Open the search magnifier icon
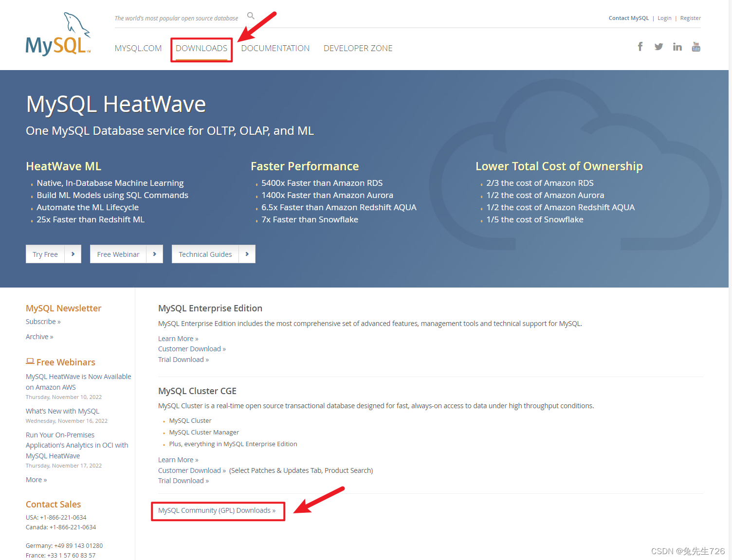Viewport: 732px width, 560px height. [x=251, y=16]
